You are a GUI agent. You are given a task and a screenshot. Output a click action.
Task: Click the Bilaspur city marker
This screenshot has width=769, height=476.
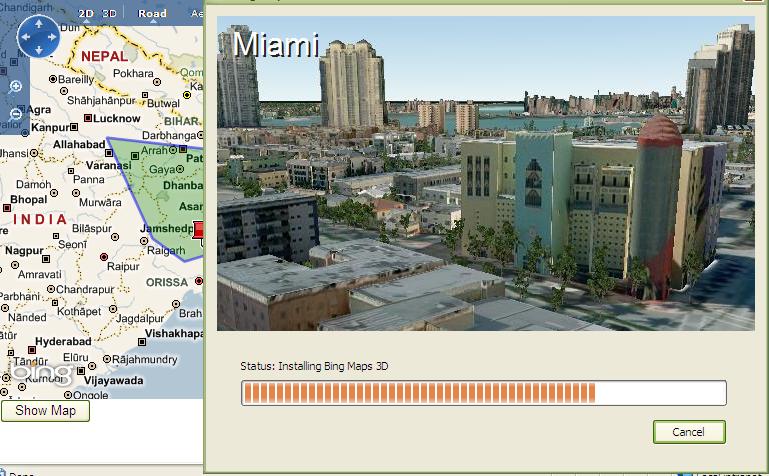click(115, 237)
